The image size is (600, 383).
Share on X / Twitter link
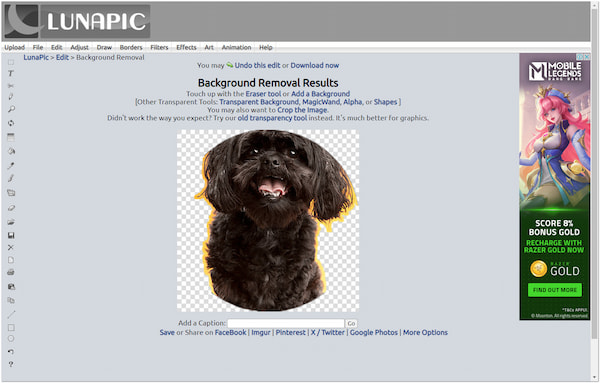(328, 332)
